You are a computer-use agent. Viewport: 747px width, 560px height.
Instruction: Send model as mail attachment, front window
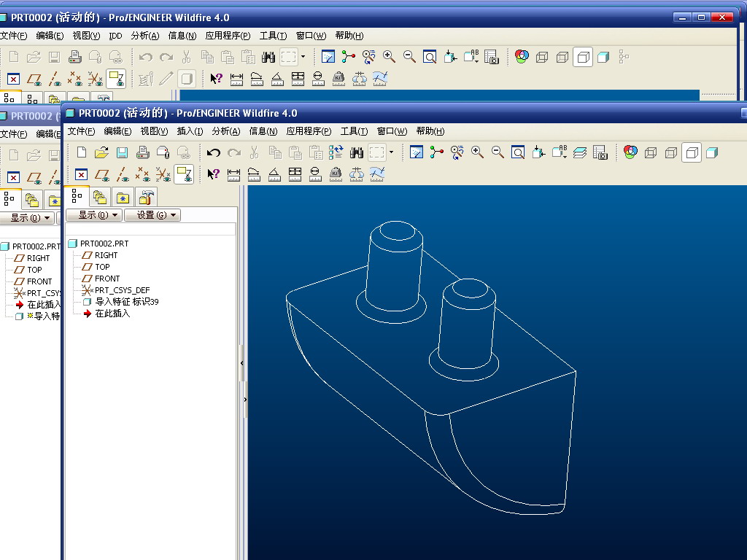(x=163, y=152)
